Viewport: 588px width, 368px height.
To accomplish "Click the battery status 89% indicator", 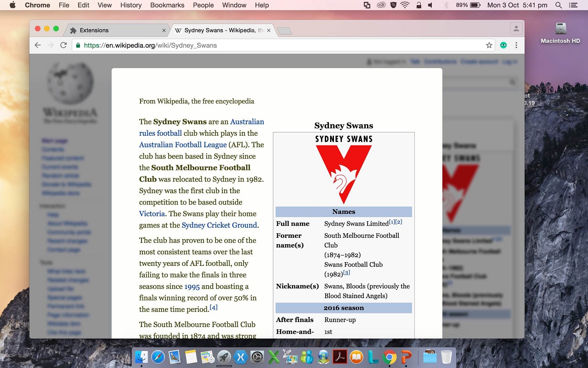I will (469, 5).
